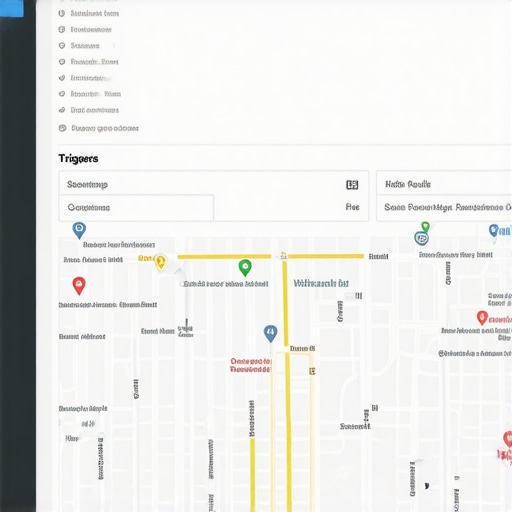The image size is (512, 512).
Task: Select the small green pin above the blue circle marker
Action: click(x=425, y=226)
